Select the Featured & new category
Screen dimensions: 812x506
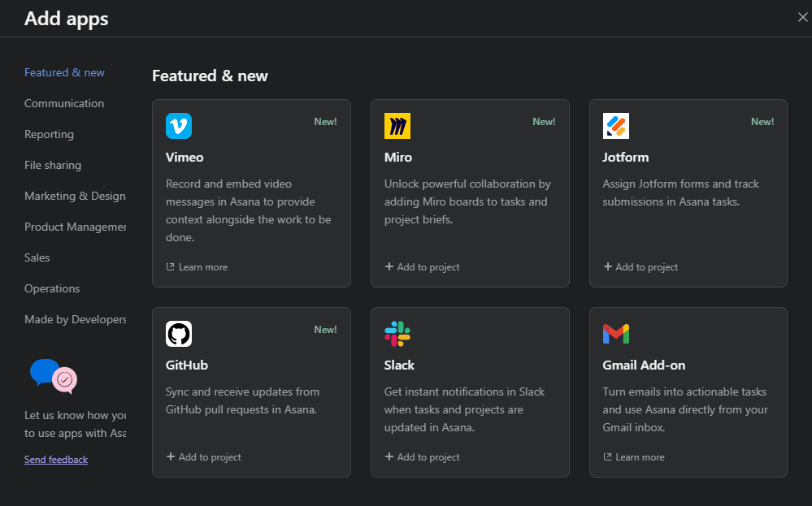64,72
